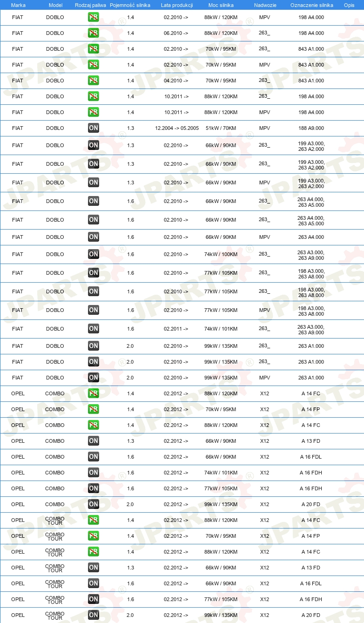Select the Lata produkcji column header

tap(176, 5)
